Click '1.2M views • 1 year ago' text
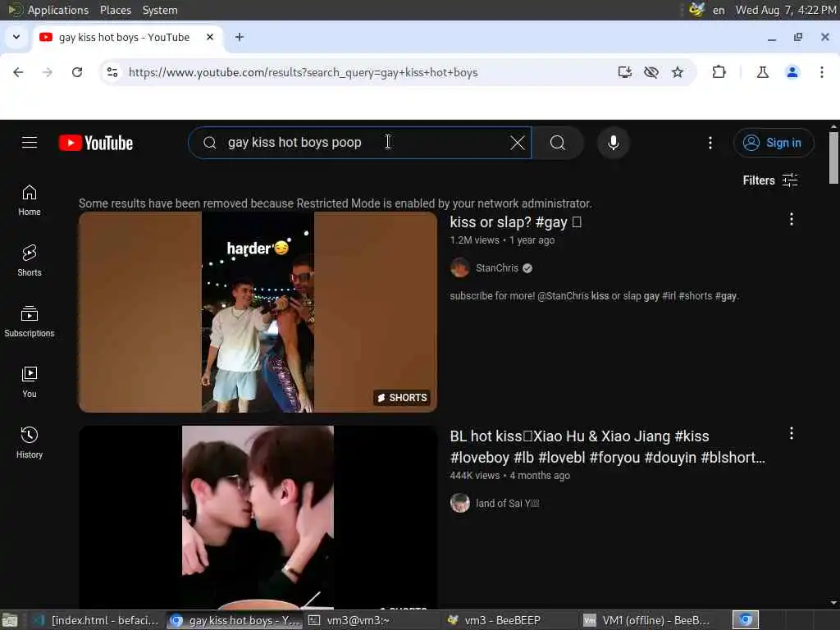The width and height of the screenshot is (840, 630). point(502,240)
